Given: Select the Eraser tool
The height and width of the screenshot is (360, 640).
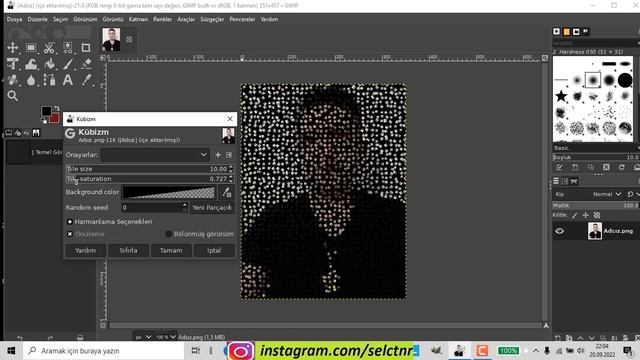Looking at the screenshot, I should 86,64.
